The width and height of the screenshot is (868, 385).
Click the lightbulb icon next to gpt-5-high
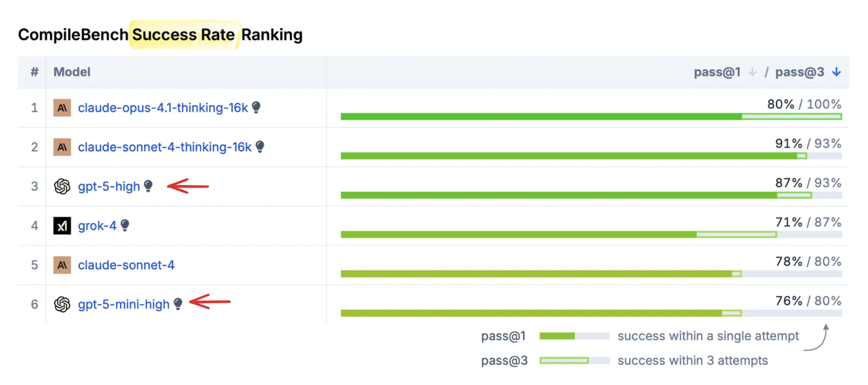pos(149,186)
